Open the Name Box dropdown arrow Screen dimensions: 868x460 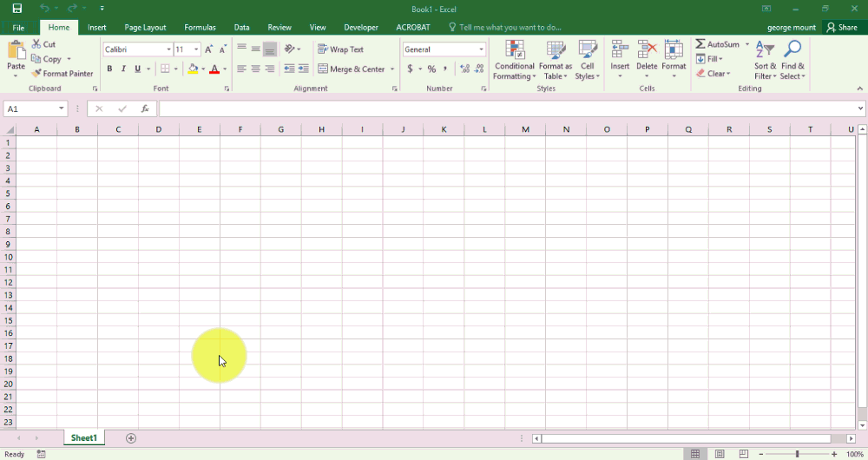click(x=62, y=108)
